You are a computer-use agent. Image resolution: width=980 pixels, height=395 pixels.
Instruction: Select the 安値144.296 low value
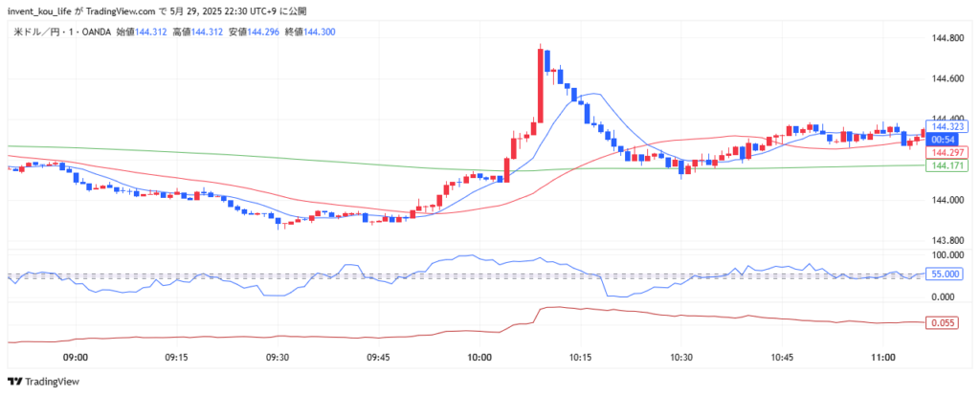(x=254, y=32)
